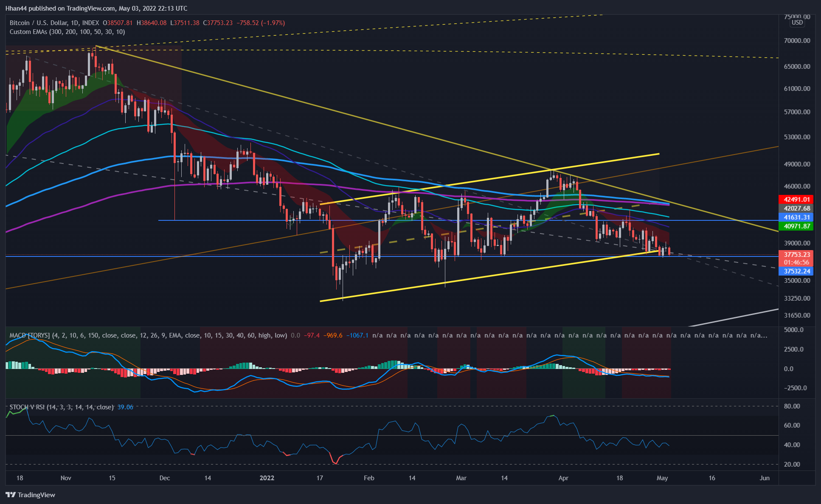This screenshot has width=821, height=504.
Task: Click the MACD value −1067.1
Action: 357,335
